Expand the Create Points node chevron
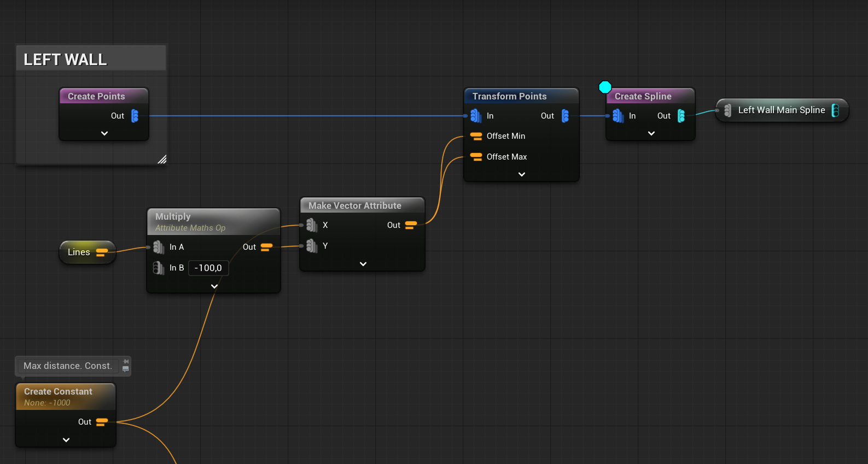This screenshot has height=464, width=868. (x=104, y=133)
